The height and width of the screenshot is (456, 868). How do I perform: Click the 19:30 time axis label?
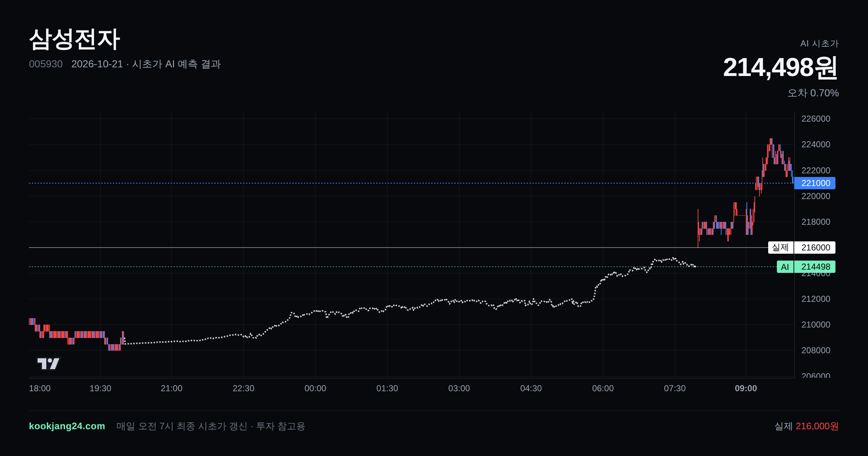click(x=100, y=388)
